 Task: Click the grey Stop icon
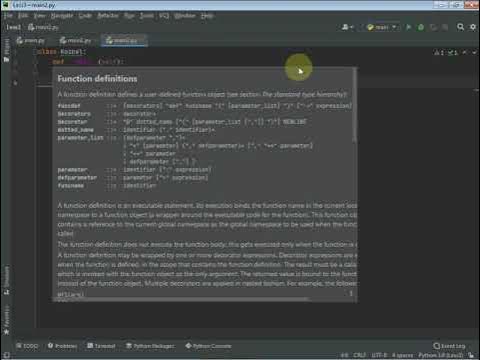point(445,27)
